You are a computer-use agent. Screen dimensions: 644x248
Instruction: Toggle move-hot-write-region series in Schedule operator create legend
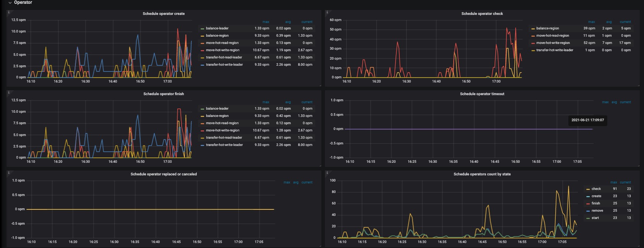pos(222,50)
